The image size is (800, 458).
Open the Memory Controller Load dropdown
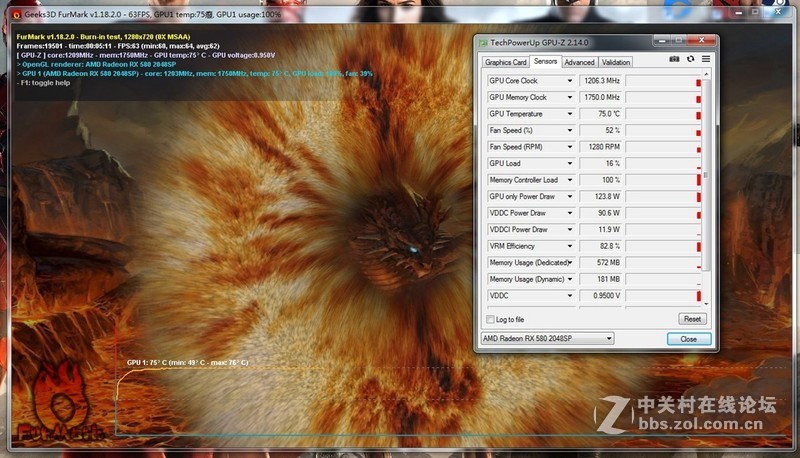pyautogui.click(x=570, y=180)
